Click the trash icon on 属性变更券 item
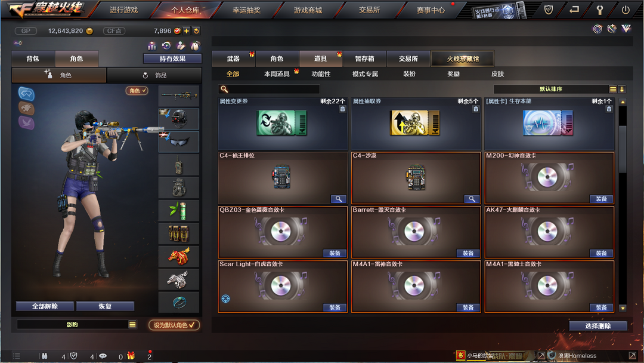The height and width of the screenshot is (363, 644). pyautogui.click(x=342, y=109)
